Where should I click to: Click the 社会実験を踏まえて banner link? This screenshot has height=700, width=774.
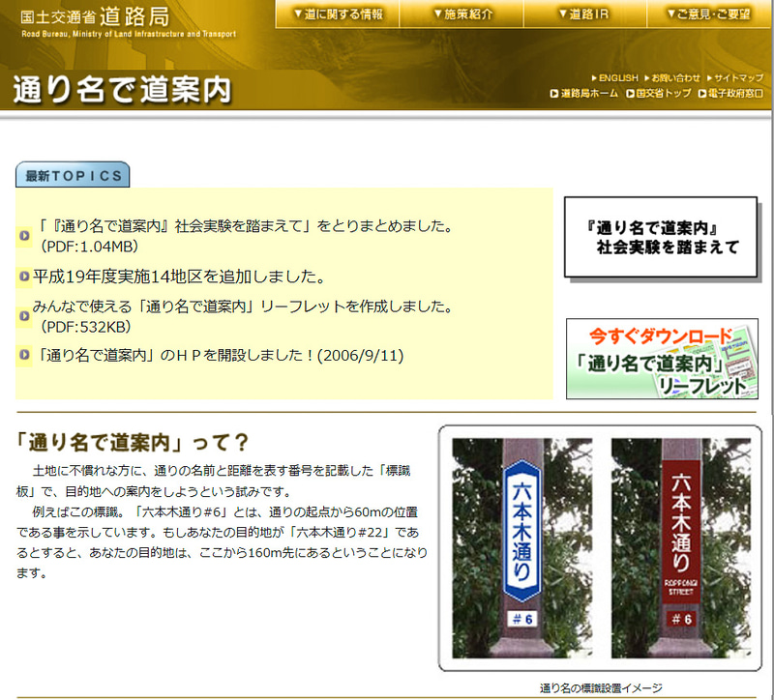point(660,237)
